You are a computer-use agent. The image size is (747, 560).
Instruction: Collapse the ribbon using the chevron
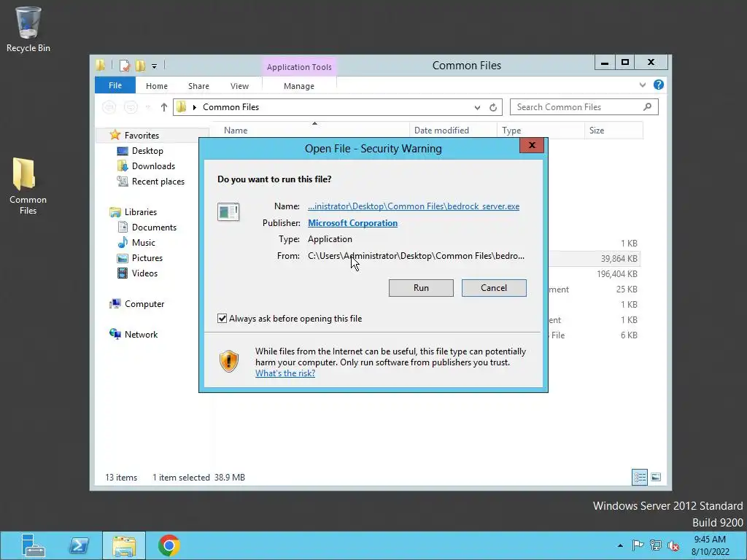642,85
